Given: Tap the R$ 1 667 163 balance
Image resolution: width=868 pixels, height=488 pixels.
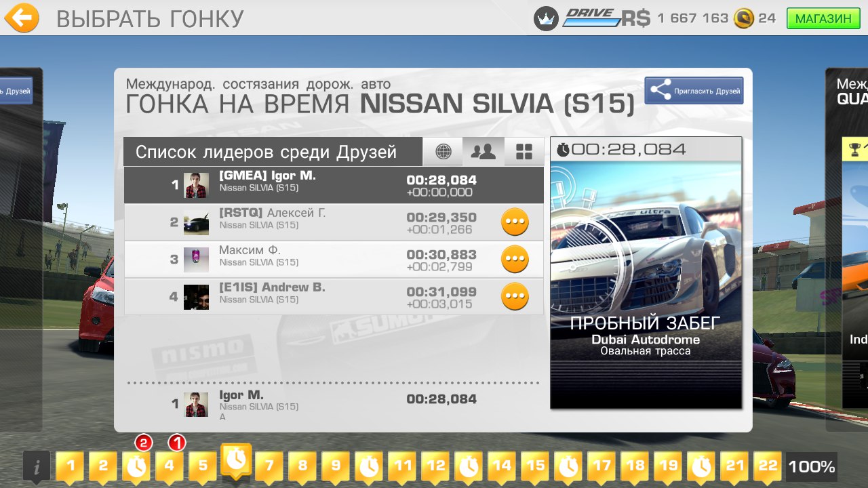Looking at the screenshot, I should pyautogui.click(x=675, y=18).
